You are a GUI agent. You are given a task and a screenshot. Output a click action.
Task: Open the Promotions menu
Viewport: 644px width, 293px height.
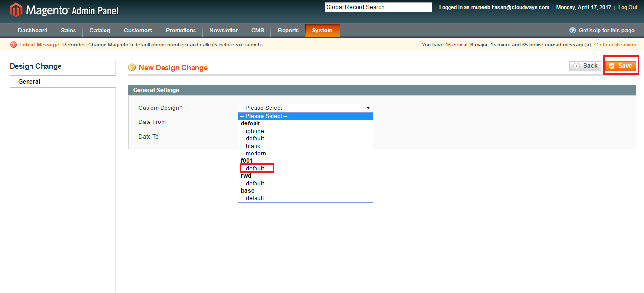tap(181, 31)
